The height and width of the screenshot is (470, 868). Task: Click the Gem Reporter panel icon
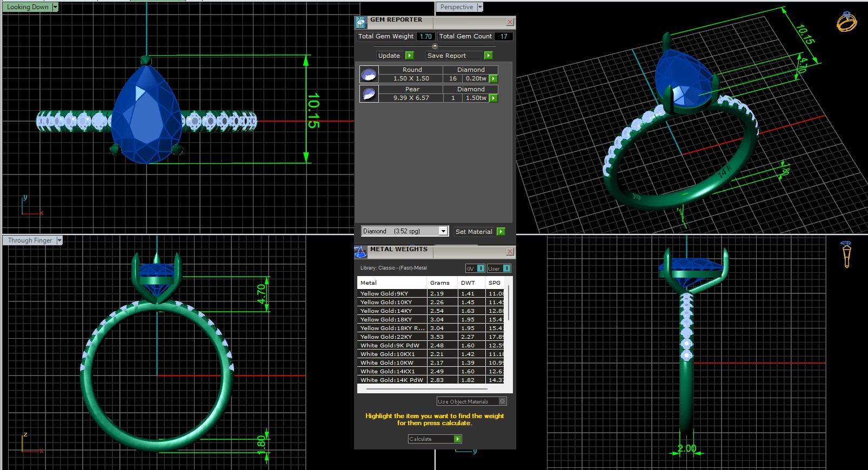[360, 22]
